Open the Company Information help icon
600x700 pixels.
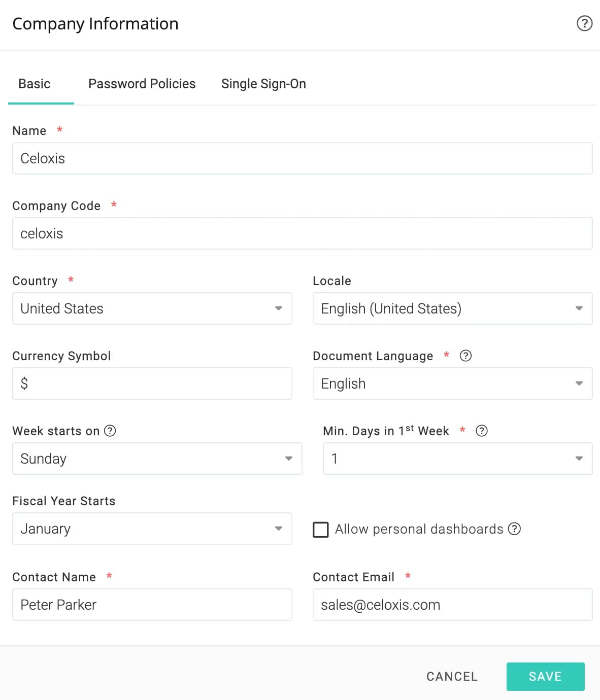point(584,23)
